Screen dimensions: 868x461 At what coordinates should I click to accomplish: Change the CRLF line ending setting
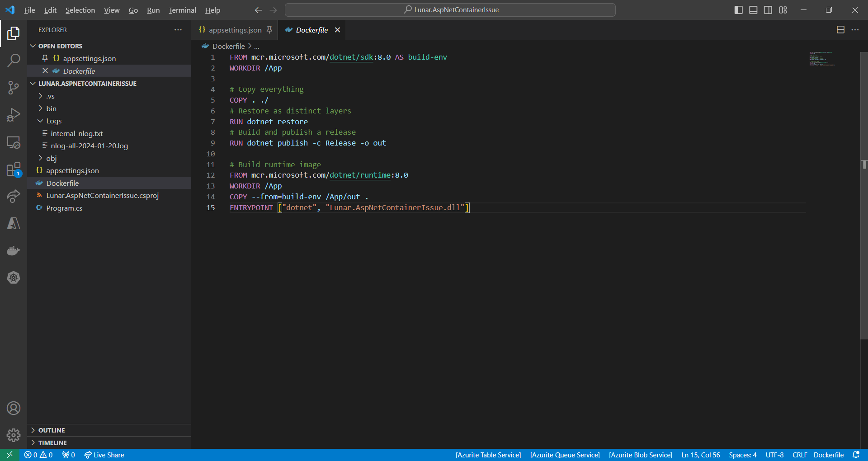[800, 455]
